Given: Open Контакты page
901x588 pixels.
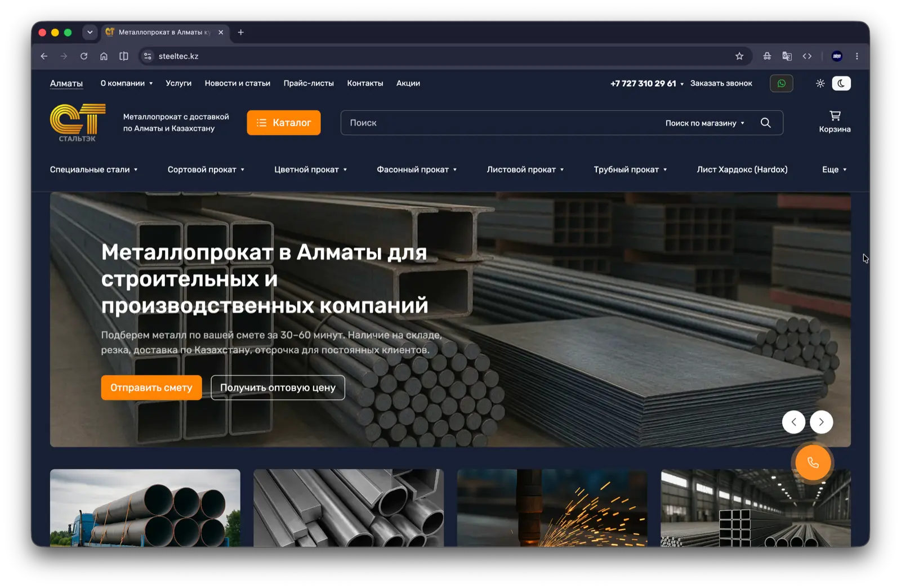Looking at the screenshot, I should click(365, 83).
